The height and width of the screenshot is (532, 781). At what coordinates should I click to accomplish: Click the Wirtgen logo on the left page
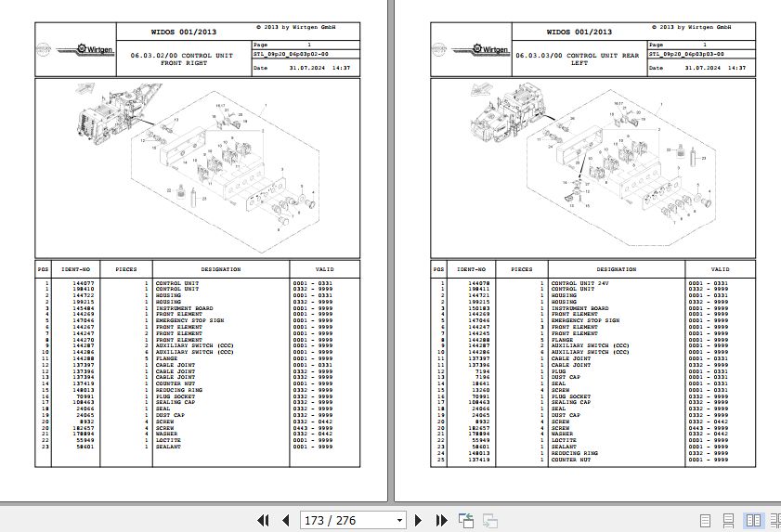tap(85, 50)
